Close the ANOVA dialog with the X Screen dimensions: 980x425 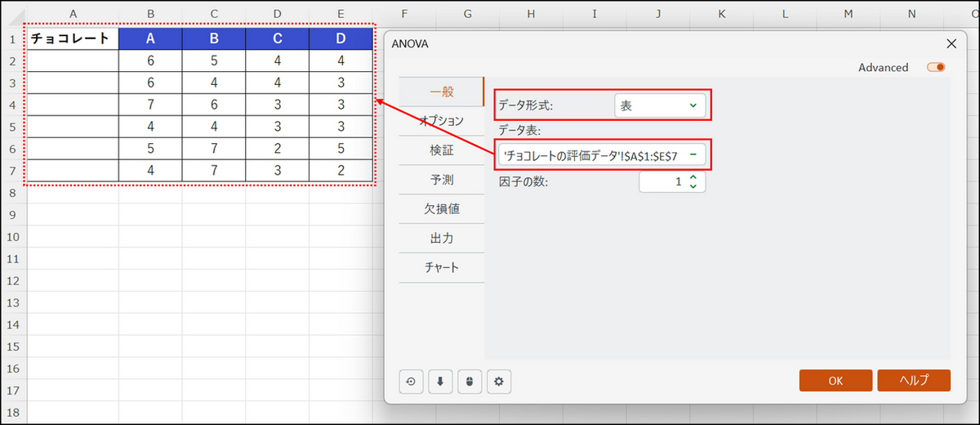coord(951,43)
